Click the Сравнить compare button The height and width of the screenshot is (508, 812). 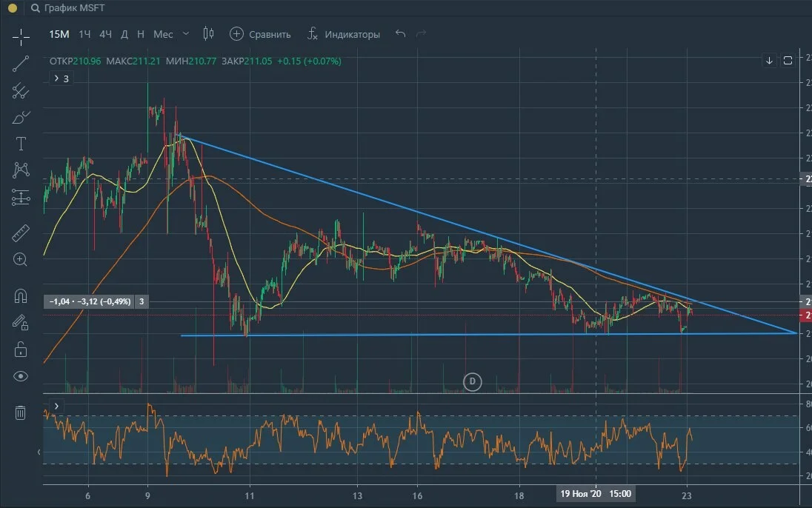[x=260, y=34]
